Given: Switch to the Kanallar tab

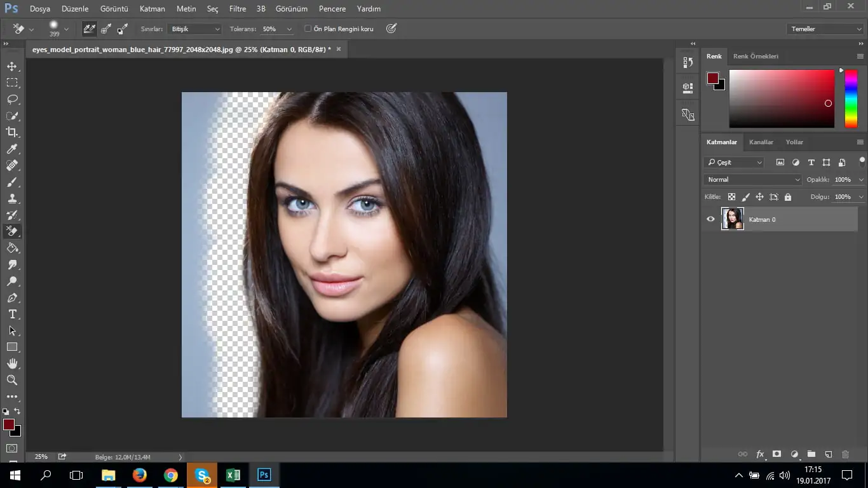Looking at the screenshot, I should (x=761, y=142).
